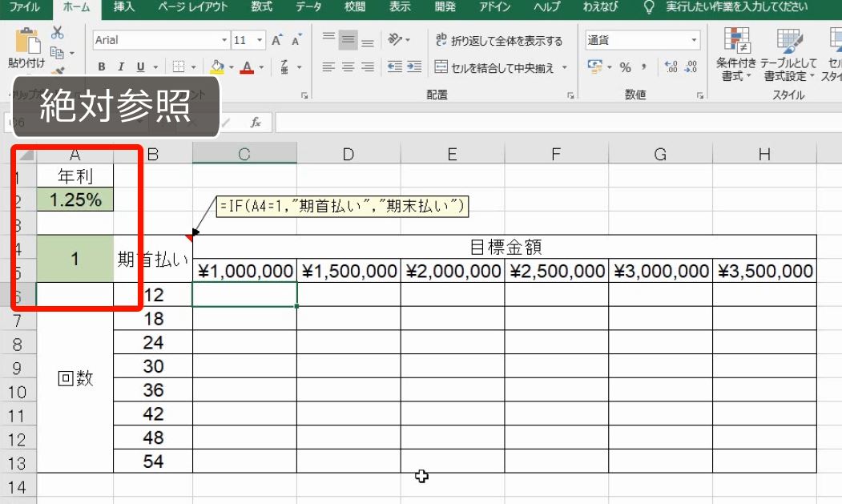
Task: Switch to the 数式 tab
Action: coord(262,7)
